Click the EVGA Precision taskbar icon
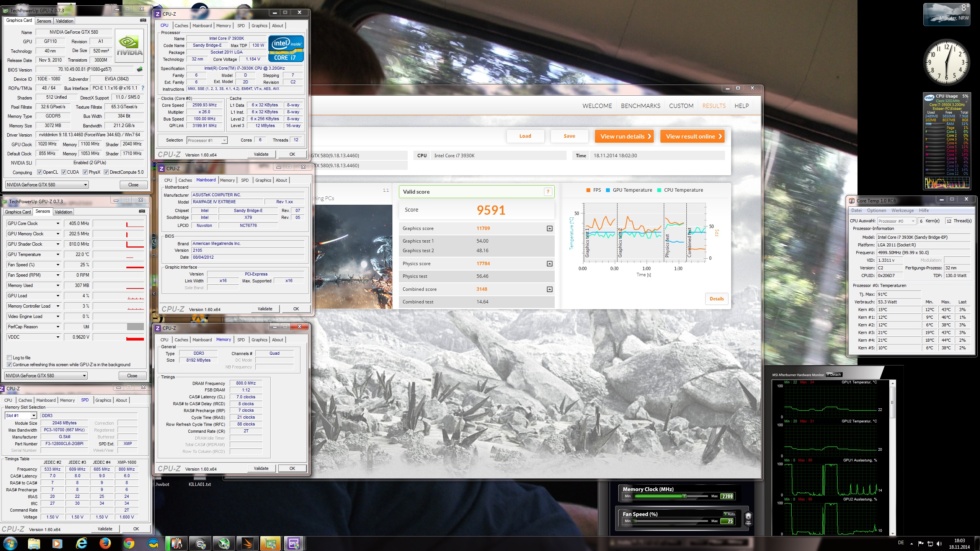 point(200,543)
